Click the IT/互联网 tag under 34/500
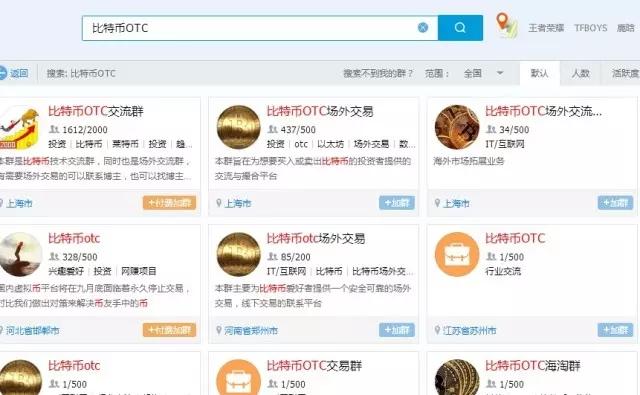The width and height of the screenshot is (640, 395). (505, 144)
